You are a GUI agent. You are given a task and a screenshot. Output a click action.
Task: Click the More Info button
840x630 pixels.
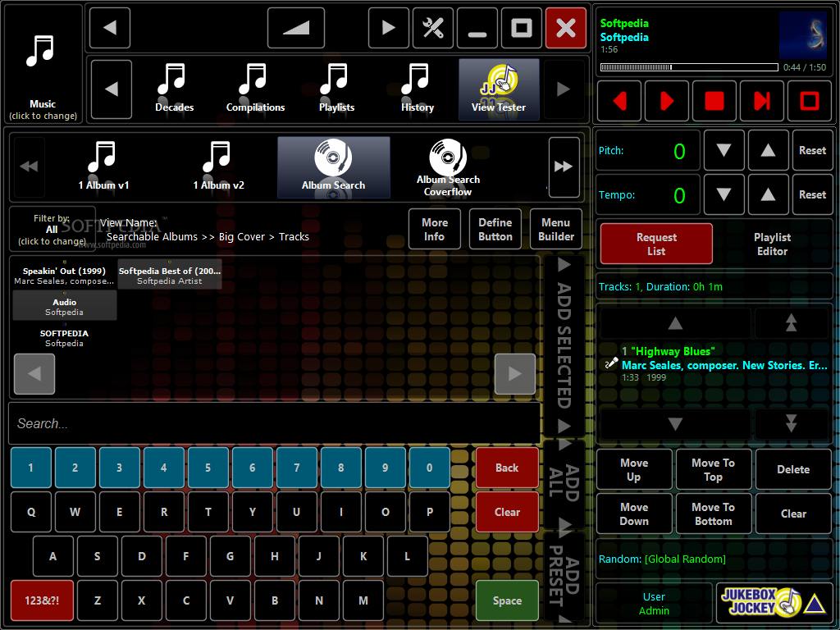pos(435,230)
